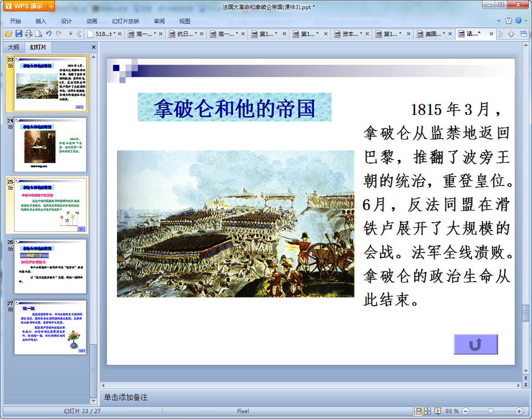532x419 pixels.
Task: Switch to the 幻灯片 thumbnails pane tab
Action: [38, 47]
